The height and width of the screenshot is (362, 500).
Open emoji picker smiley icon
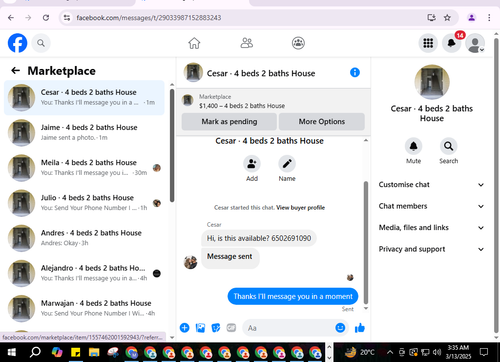(x=340, y=328)
